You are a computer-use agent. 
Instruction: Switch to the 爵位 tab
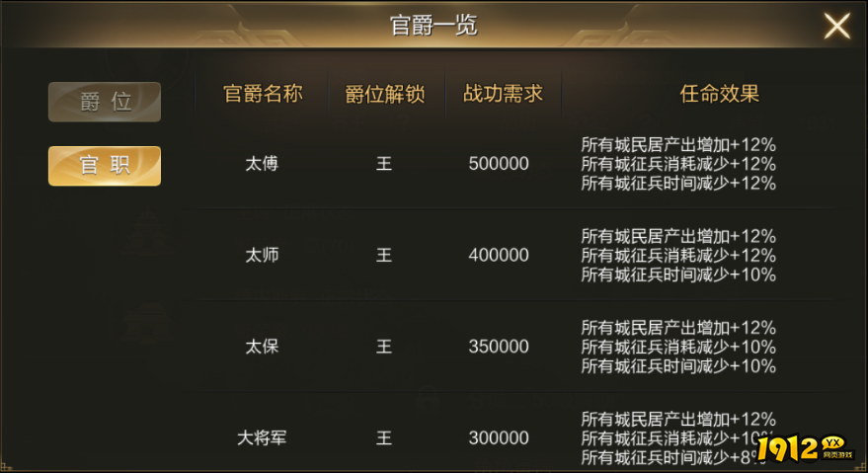[x=105, y=102]
